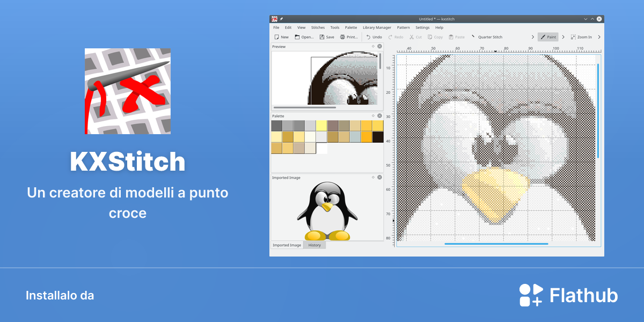Open the Pattern menu

tap(404, 27)
